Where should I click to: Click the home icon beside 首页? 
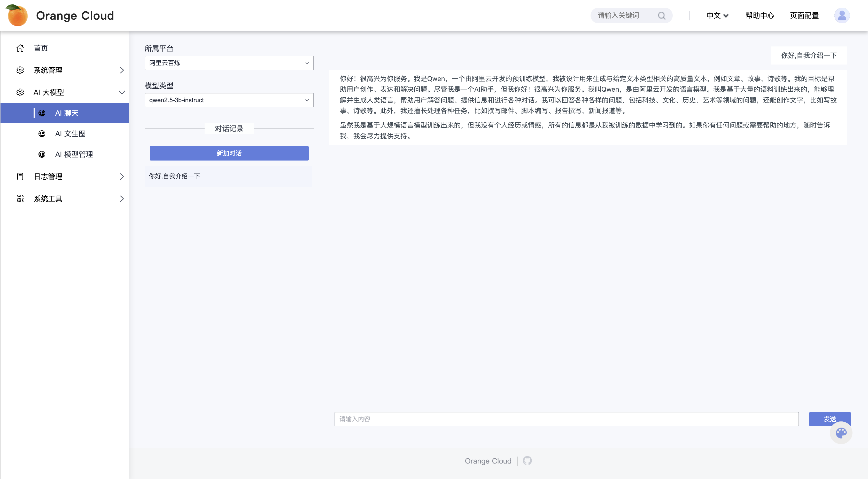pos(20,48)
